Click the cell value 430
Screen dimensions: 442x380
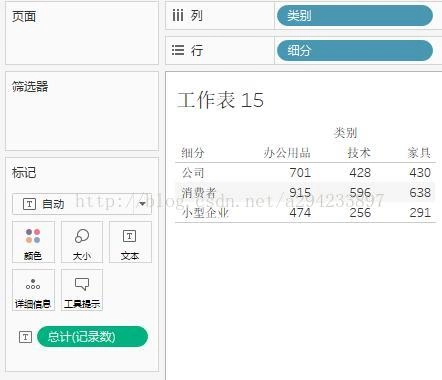tap(420, 173)
